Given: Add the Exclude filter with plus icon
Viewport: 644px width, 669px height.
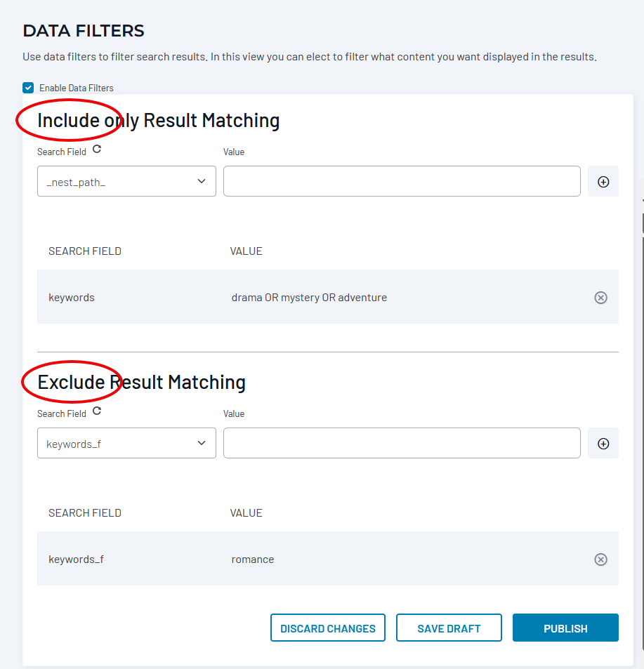Looking at the screenshot, I should tap(603, 444).
